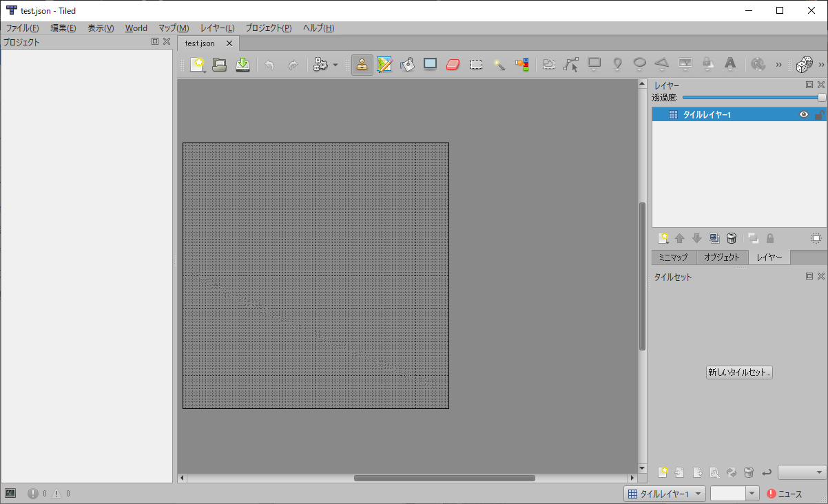
Task: Select the Insert Rectangle tool
Action: click(594, 65)
